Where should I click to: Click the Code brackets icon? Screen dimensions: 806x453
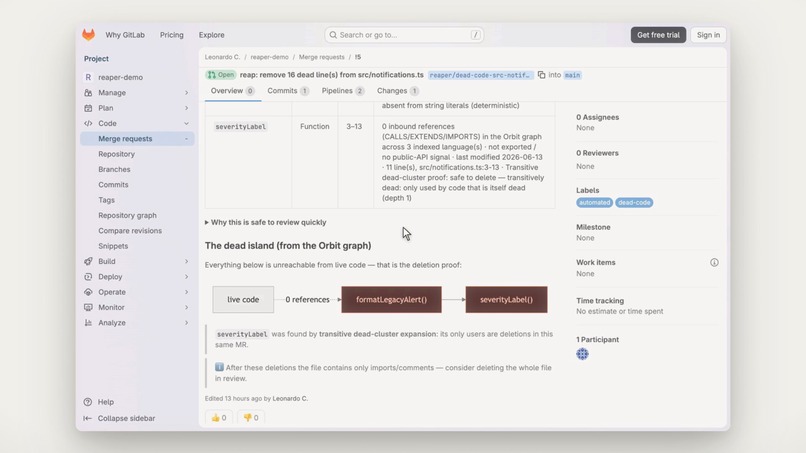tap(88, 123)
